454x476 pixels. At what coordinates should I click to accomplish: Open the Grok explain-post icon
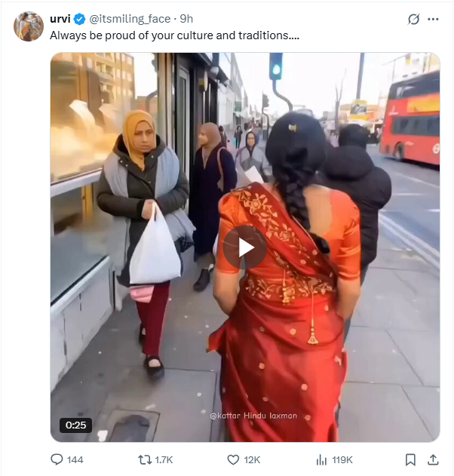coord(413,19)
